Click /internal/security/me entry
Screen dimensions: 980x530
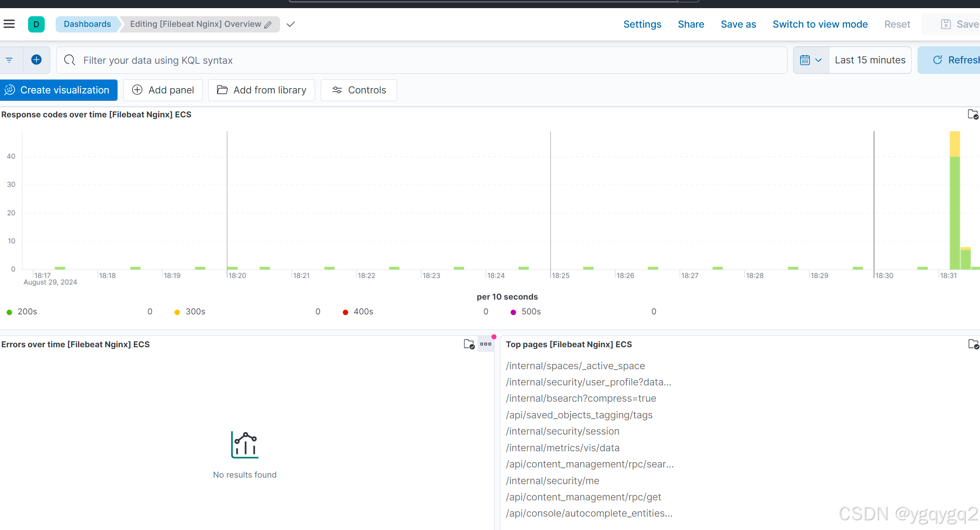point(552,481)
